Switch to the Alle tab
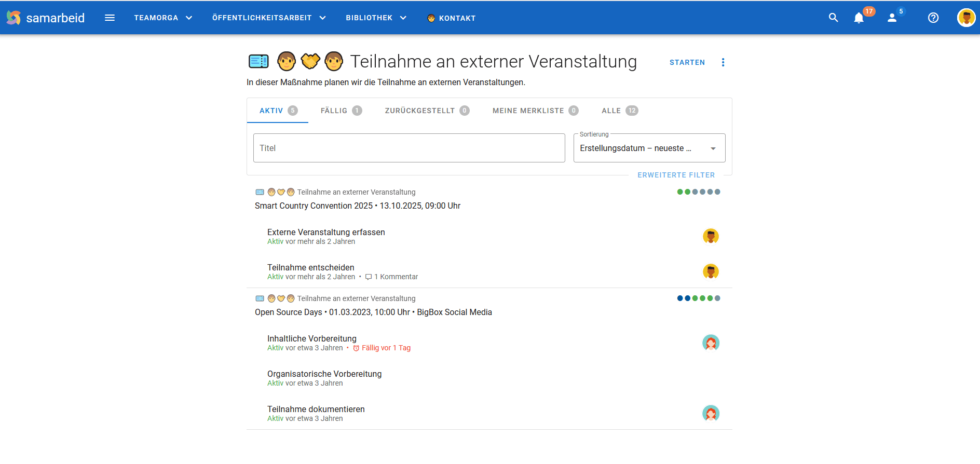 point(619,111)
